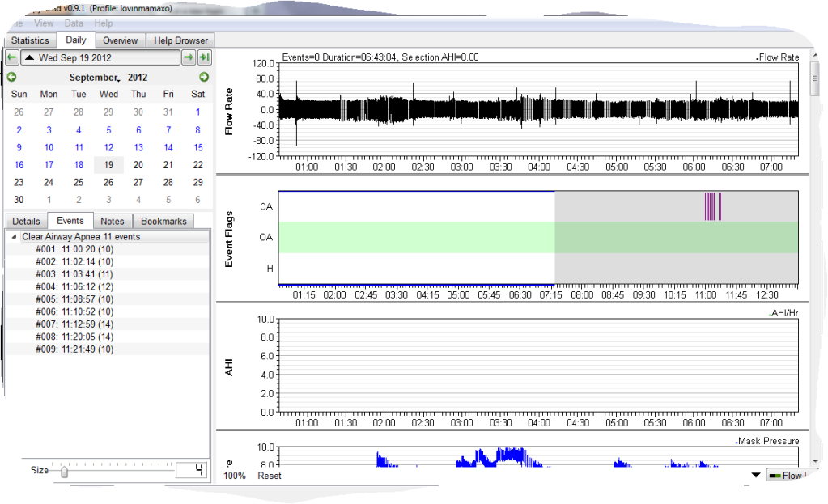Open the graph list dropdown arrow near Flow
828x504 pixels.
click(756, 476)
